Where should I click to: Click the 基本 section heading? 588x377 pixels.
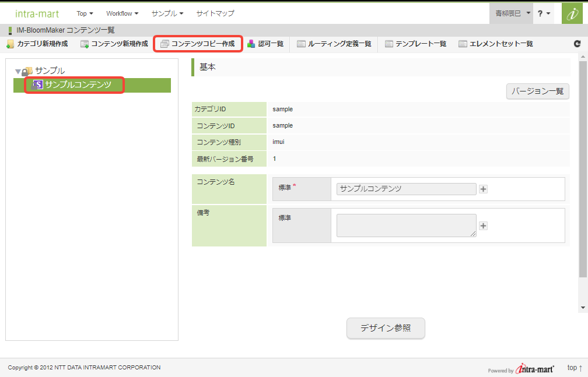(208, 67)
